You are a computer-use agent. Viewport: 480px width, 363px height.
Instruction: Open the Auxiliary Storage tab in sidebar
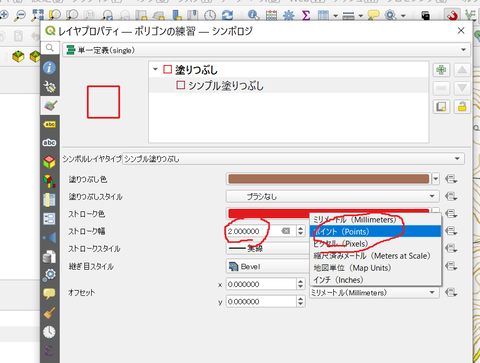tap(49, 257)
